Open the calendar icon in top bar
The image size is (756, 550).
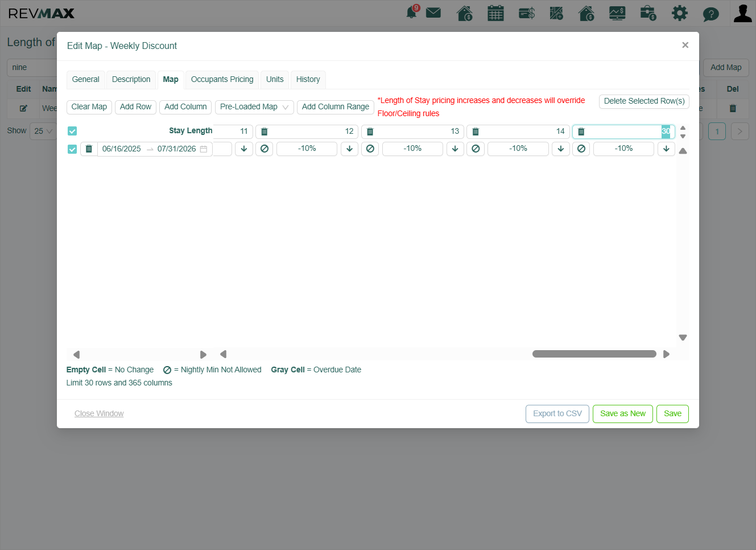coord(496,13)
